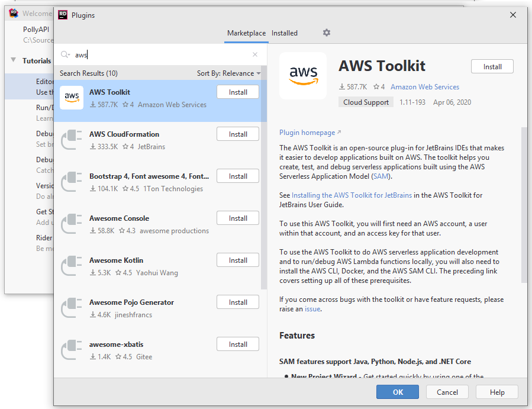Screen dimensions: 532x409
Task: Click the Awesome Console plugin icon
Action: tap(72, 224)
